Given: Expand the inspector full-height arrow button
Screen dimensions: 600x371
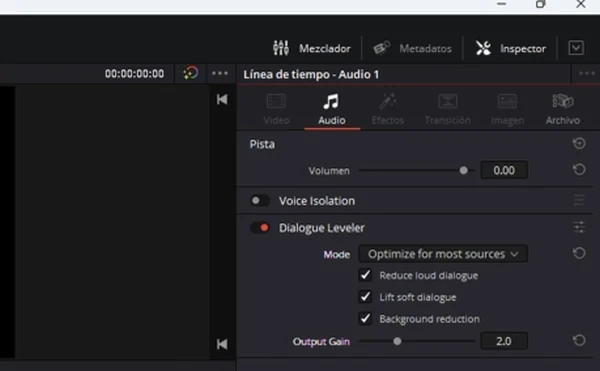Looking at the screenshot, I should (x=576, y=48).
